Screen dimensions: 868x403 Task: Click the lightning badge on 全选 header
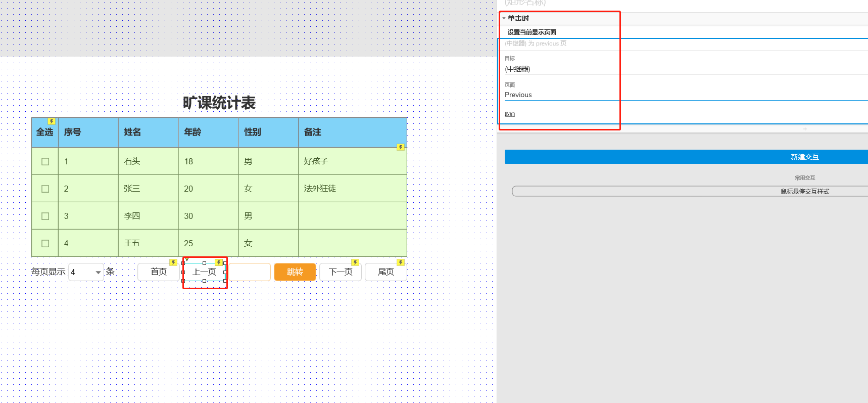point(52,121)
